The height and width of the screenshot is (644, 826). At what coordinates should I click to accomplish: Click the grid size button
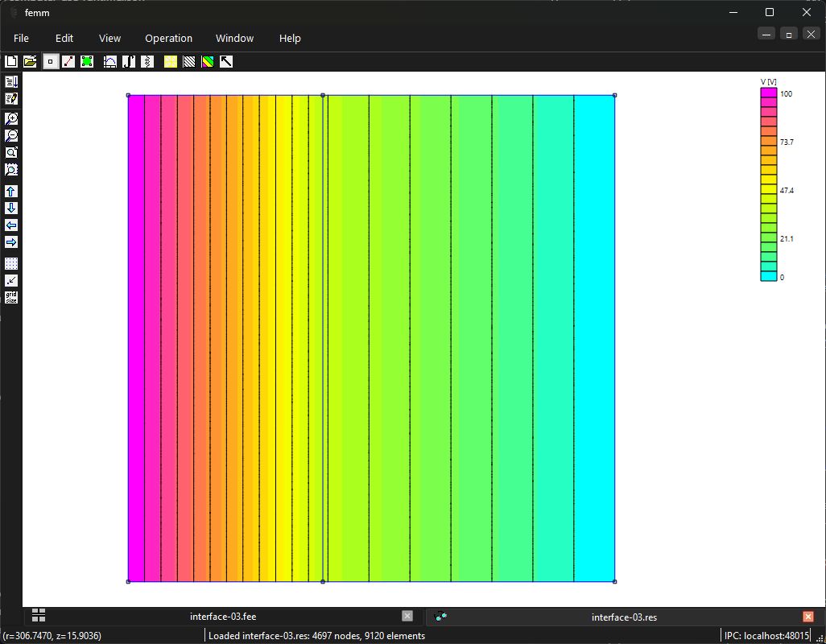coord(11,298)
